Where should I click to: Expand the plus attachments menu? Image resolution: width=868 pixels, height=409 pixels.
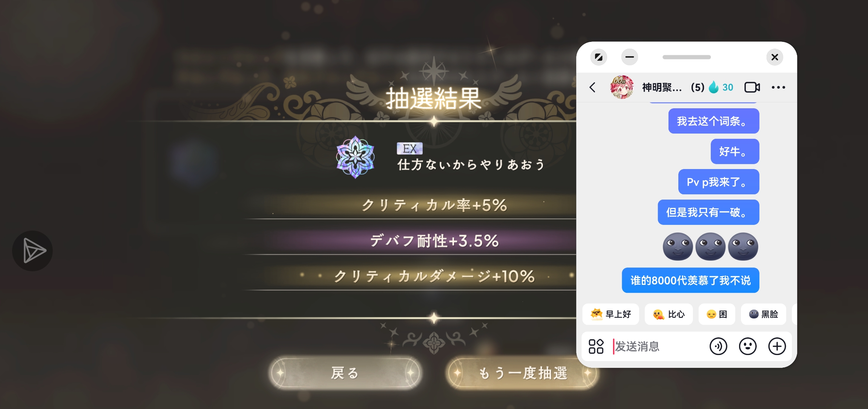[x=777, y=346]
